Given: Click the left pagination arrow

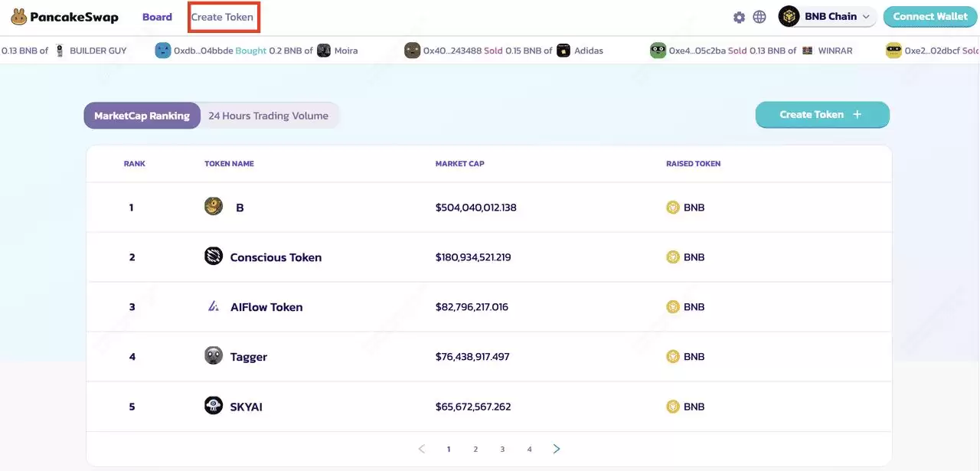Looking at the screenshot, I should point(420,449).
